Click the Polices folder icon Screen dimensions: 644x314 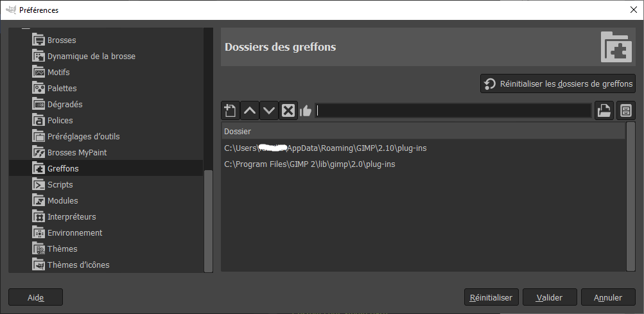pyautogui.click(x=38, y=121)
